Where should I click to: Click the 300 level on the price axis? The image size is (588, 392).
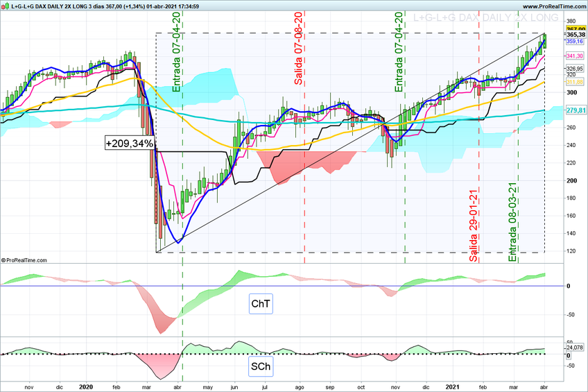tap(571, 92)
